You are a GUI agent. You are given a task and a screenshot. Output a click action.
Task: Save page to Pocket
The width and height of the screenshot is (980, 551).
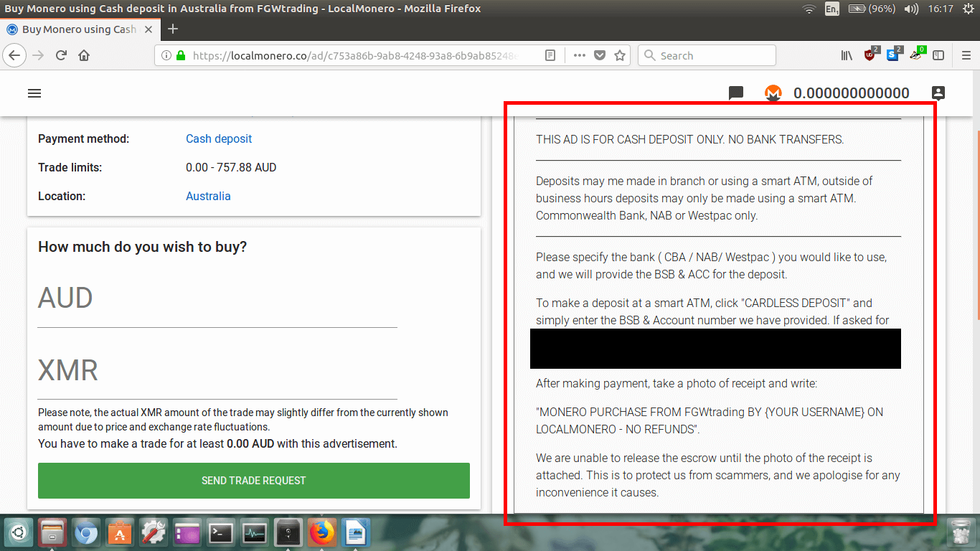(x=600, y=55)
